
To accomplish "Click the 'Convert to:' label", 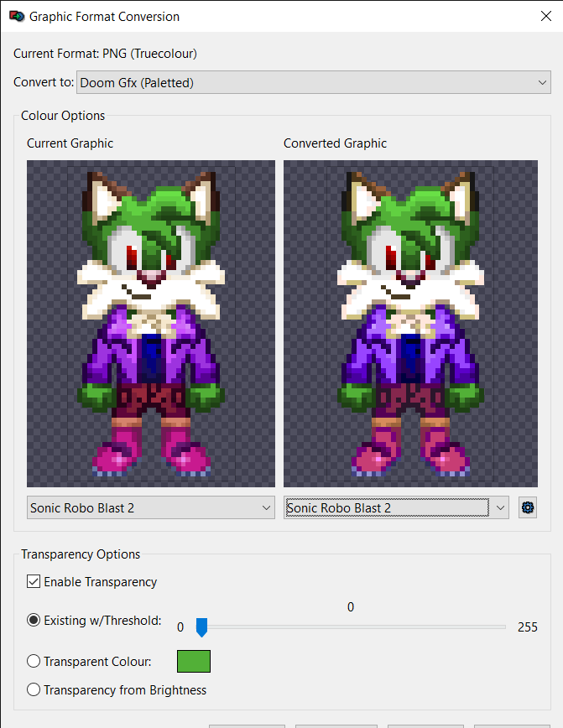I will point(44,82).
